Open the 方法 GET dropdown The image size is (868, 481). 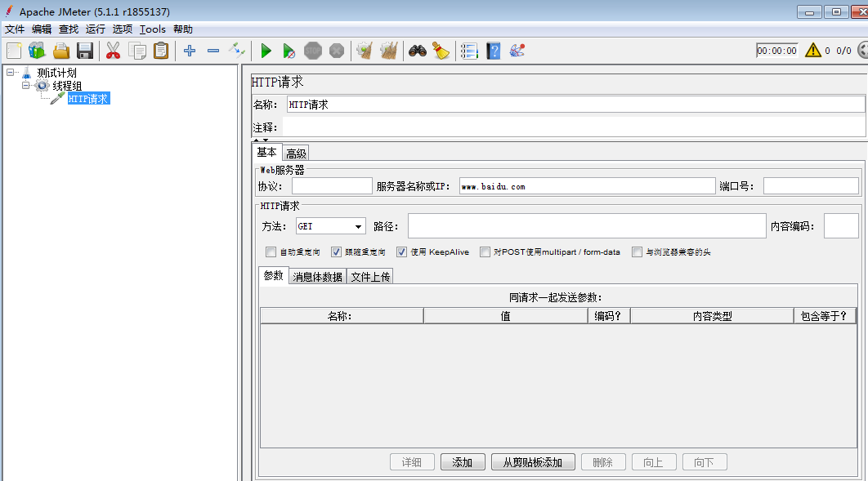[330, 226]
